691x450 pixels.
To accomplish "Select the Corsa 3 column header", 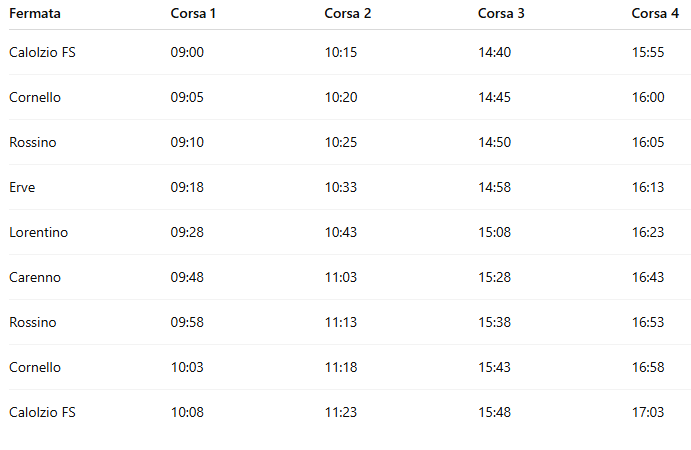I will coord(501,13).
